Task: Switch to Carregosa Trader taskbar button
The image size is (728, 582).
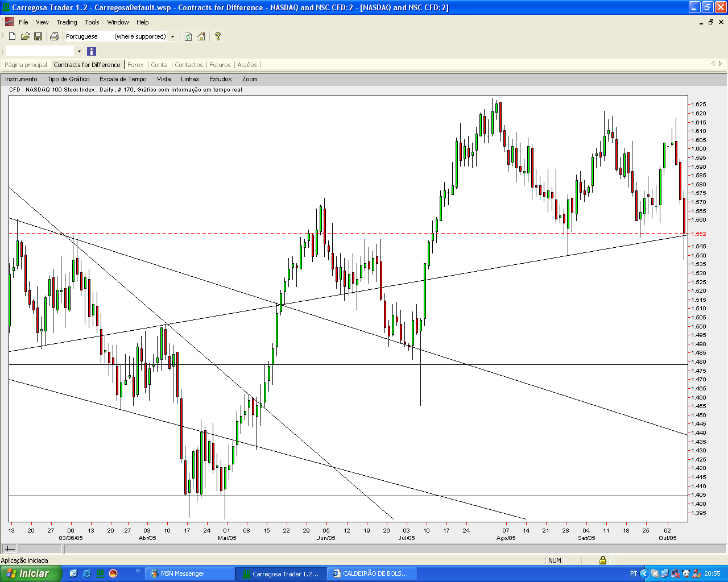Action: [x=282, y=573]
